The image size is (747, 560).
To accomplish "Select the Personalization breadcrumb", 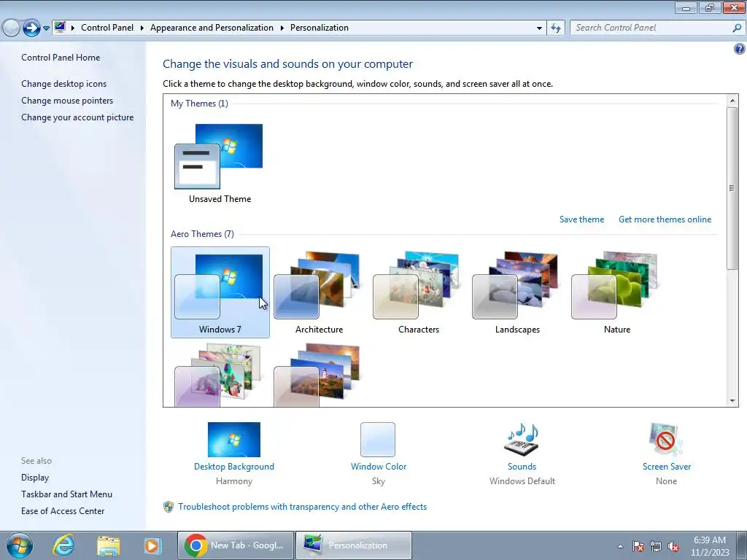I will [x=320, y=28].
